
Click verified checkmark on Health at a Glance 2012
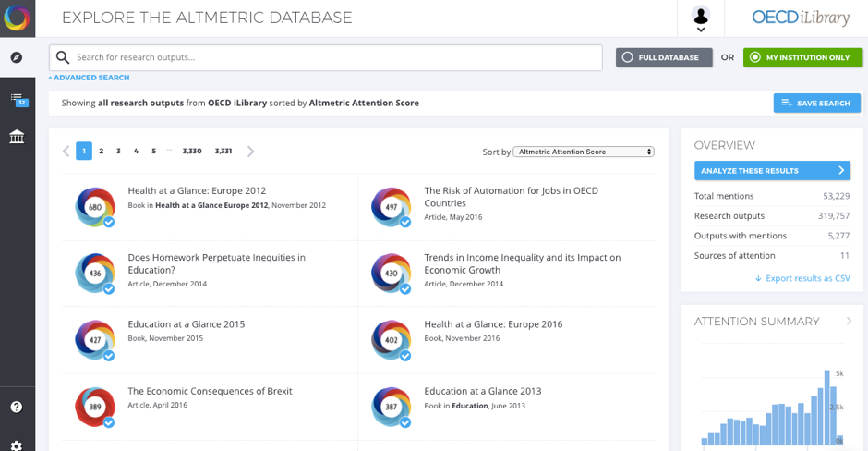pyautogui.click(x=109, y=222)
